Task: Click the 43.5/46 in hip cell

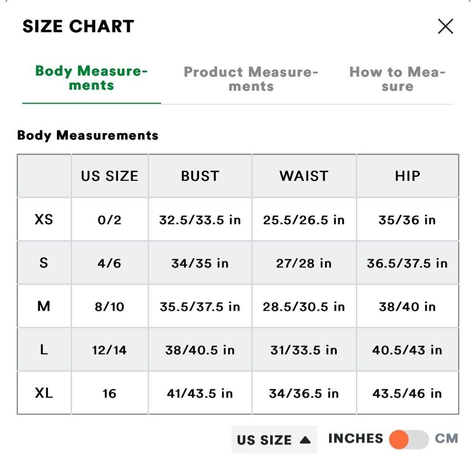Action: [407, 394]
